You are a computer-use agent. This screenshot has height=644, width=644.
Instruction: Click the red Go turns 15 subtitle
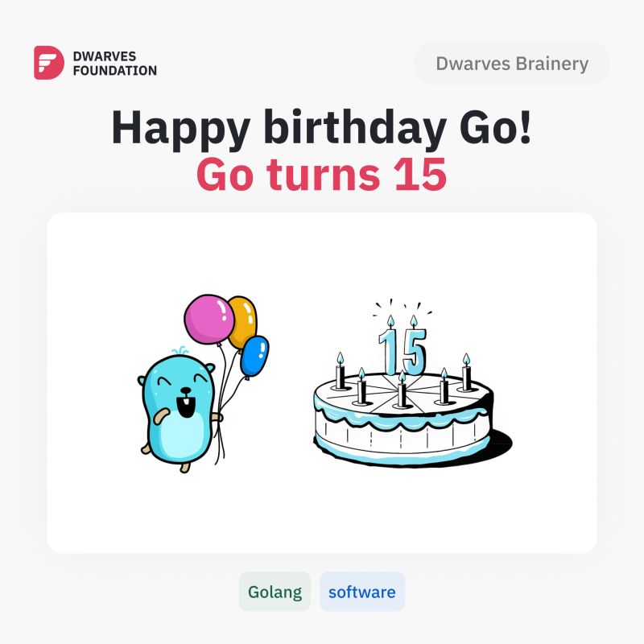[x=321, y=175]
